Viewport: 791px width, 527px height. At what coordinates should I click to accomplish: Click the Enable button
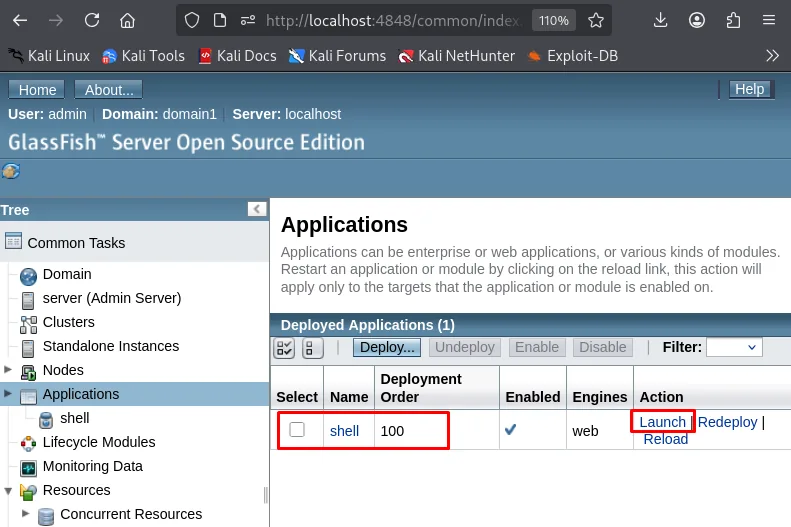(537, 347)
